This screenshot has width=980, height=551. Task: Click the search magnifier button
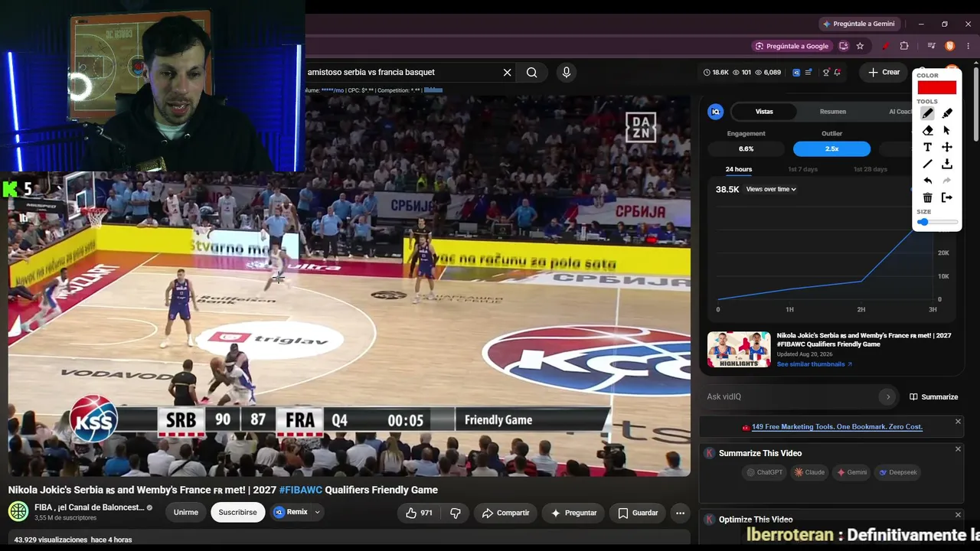(531, 73)
